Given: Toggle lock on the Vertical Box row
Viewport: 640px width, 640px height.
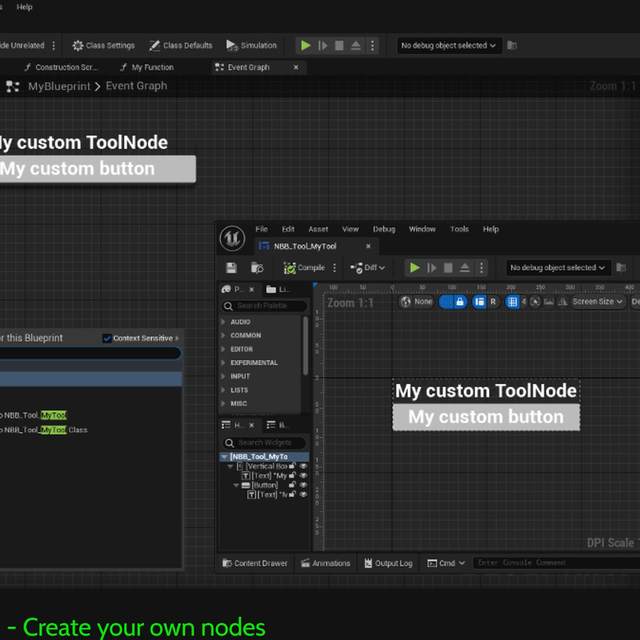Looking at the screenshot, I should click(292, 466).
